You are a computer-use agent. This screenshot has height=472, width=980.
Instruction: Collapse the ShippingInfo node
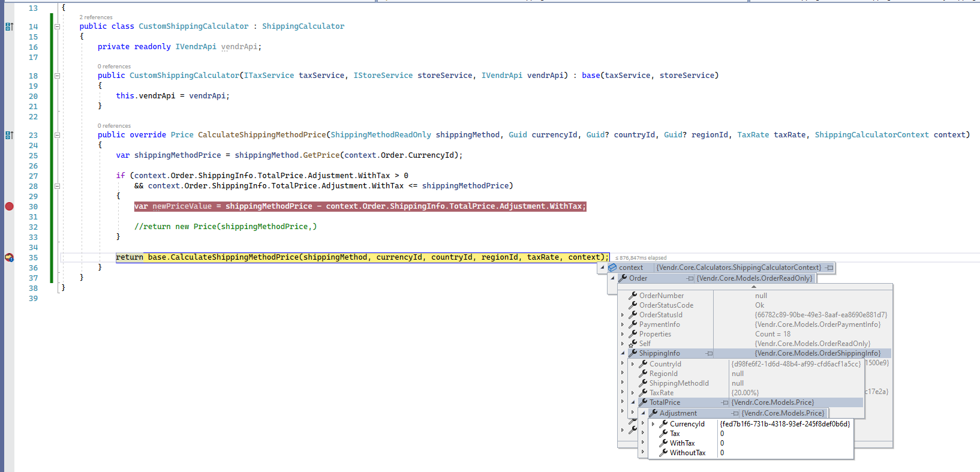[x=623, y=353]
